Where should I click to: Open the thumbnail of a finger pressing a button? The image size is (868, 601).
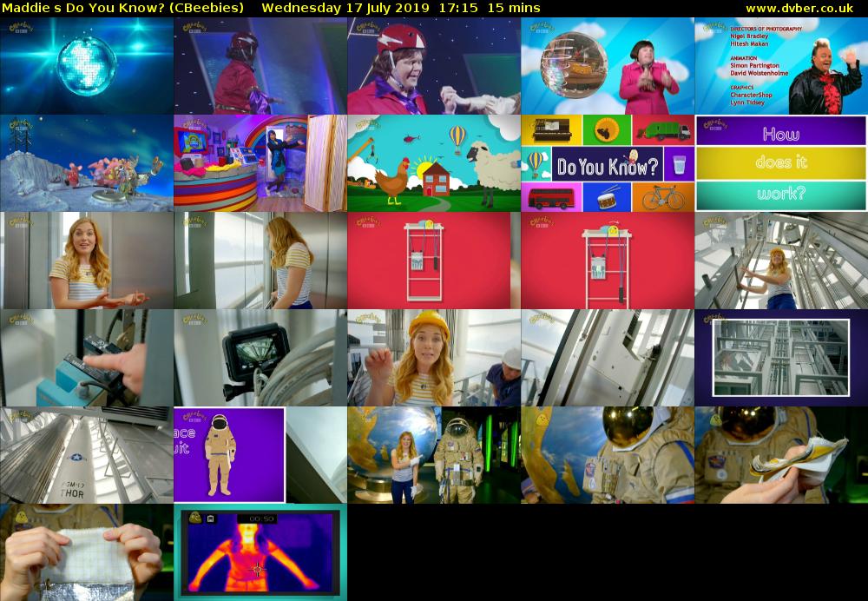coord(87,358)
